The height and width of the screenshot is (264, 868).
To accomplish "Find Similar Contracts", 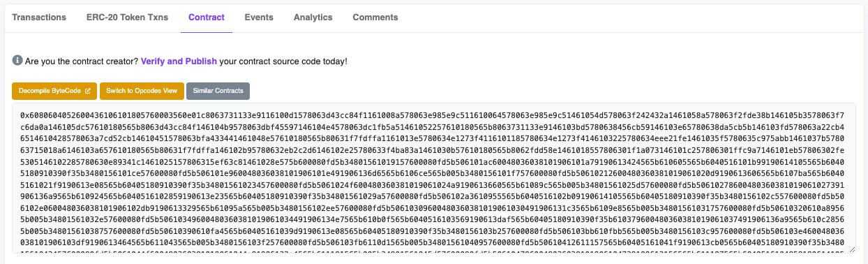I will (218, 91).
